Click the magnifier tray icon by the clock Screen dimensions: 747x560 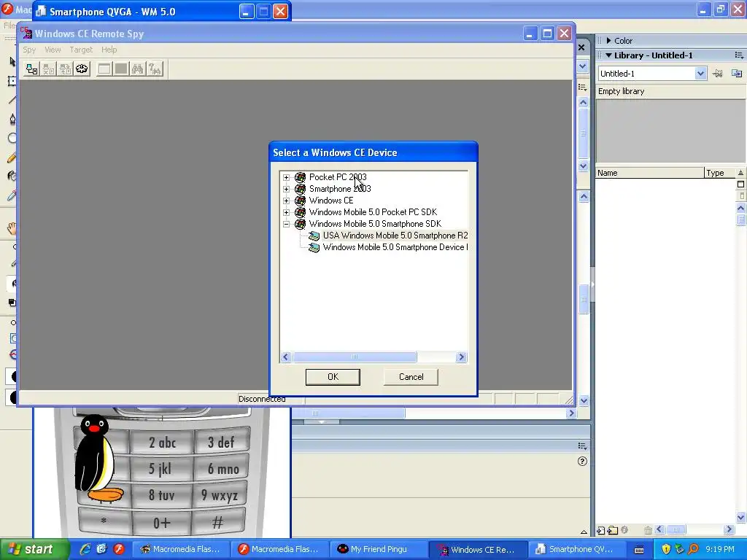(x=693, y=549)
